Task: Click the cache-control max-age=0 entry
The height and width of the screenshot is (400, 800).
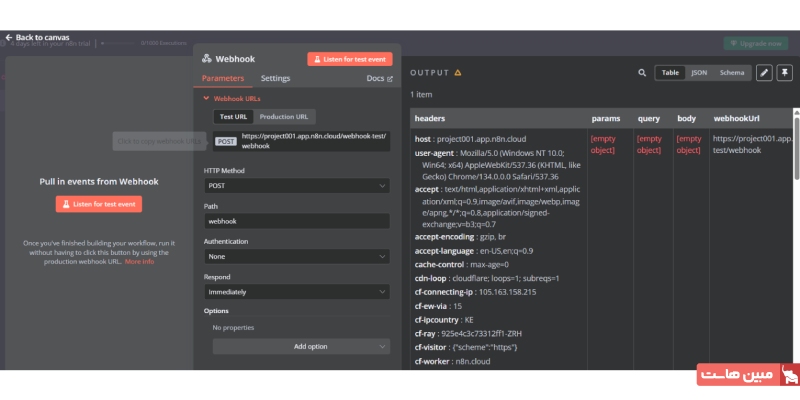Action: [462, 265]
